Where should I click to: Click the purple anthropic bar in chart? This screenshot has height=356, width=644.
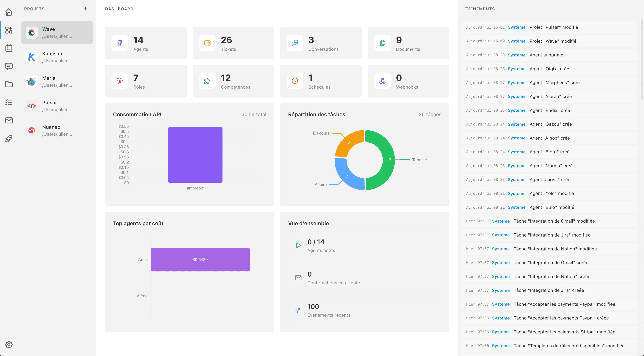coord(195,155)
